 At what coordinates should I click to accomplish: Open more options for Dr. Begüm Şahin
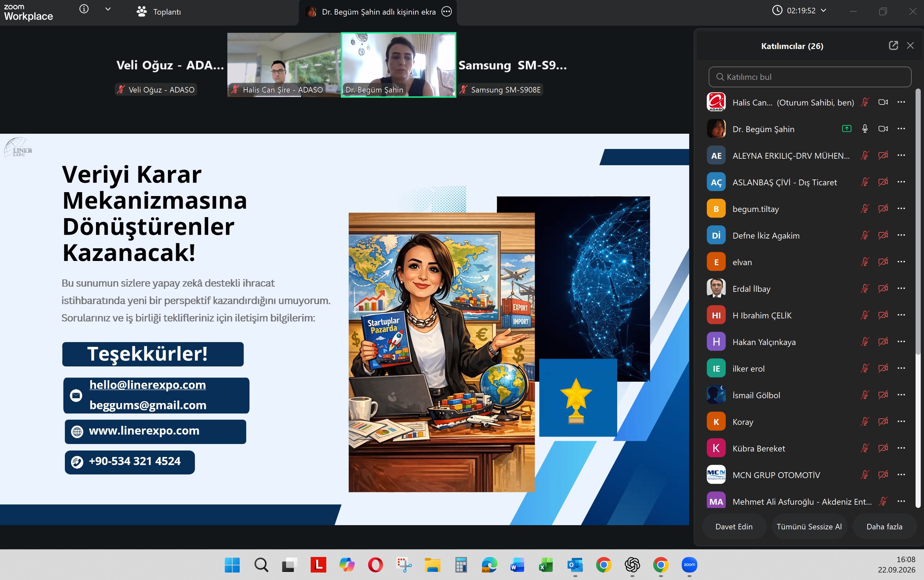(x=901, y=129)
